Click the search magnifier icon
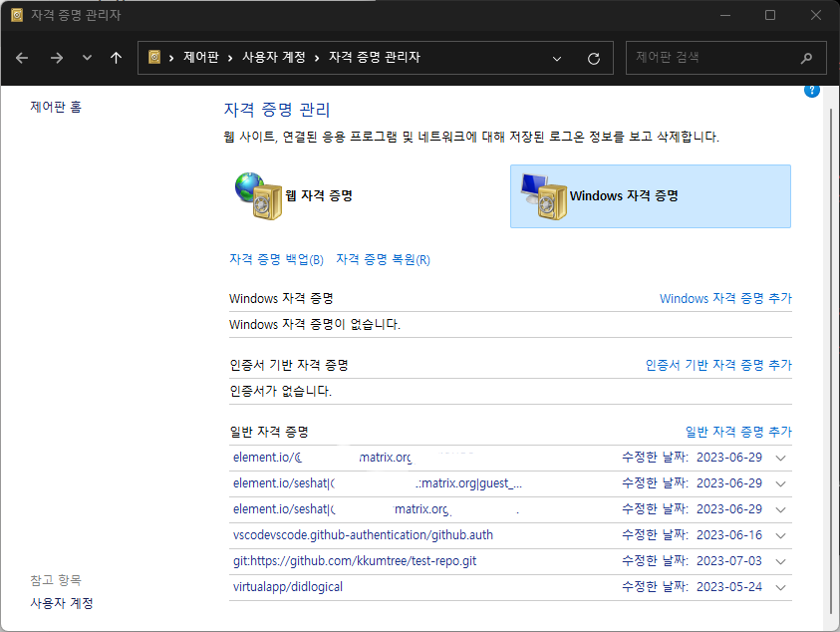 coord(806,58)
